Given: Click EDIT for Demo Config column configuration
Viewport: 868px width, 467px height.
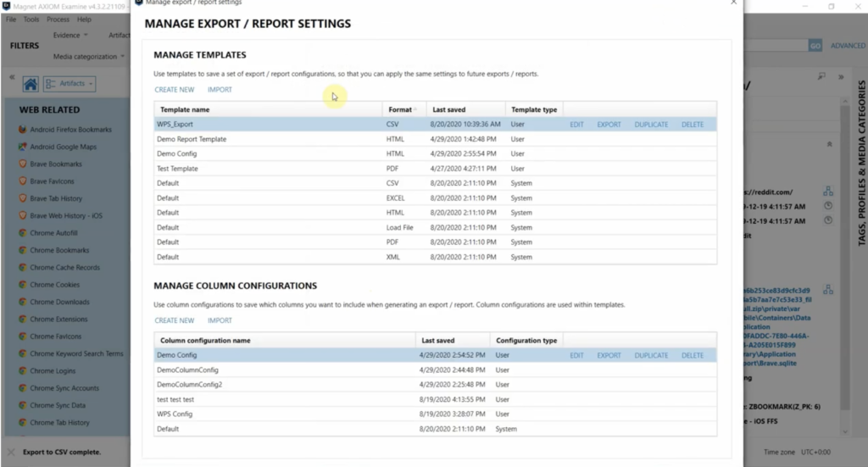Looking at the screenshot, I should pos(576,355).
